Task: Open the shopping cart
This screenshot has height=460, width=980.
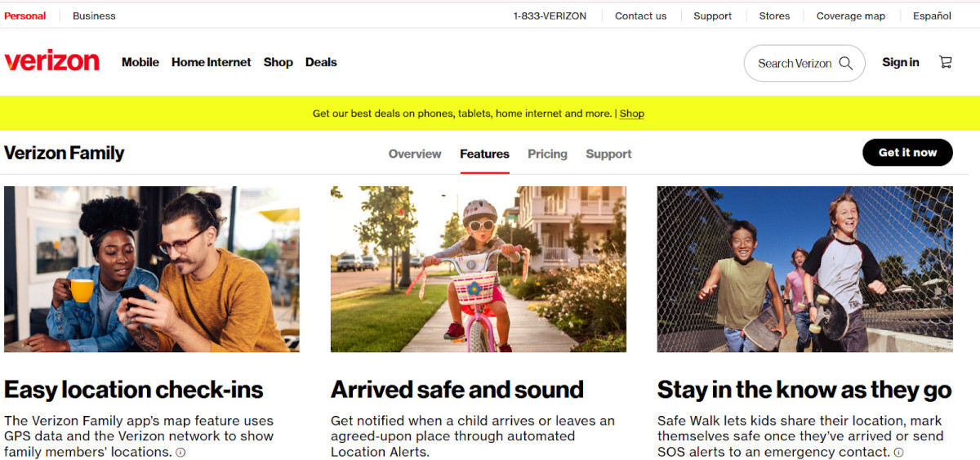Action: pyautogui.click(x=946, y=62)
